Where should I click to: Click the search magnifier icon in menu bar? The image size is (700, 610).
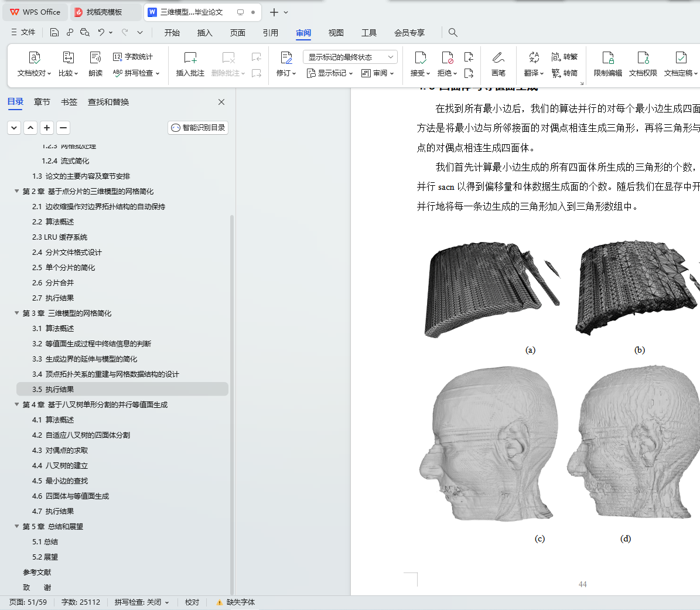[453, 32]
